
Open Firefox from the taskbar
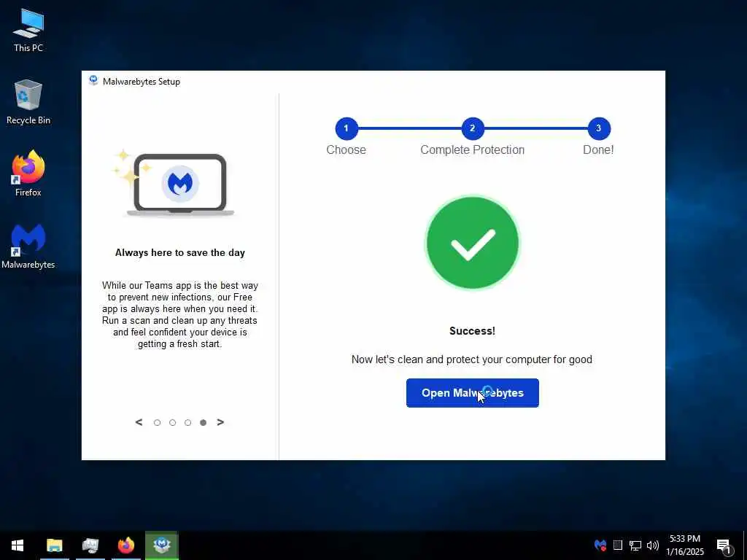(x=125, y=545)
